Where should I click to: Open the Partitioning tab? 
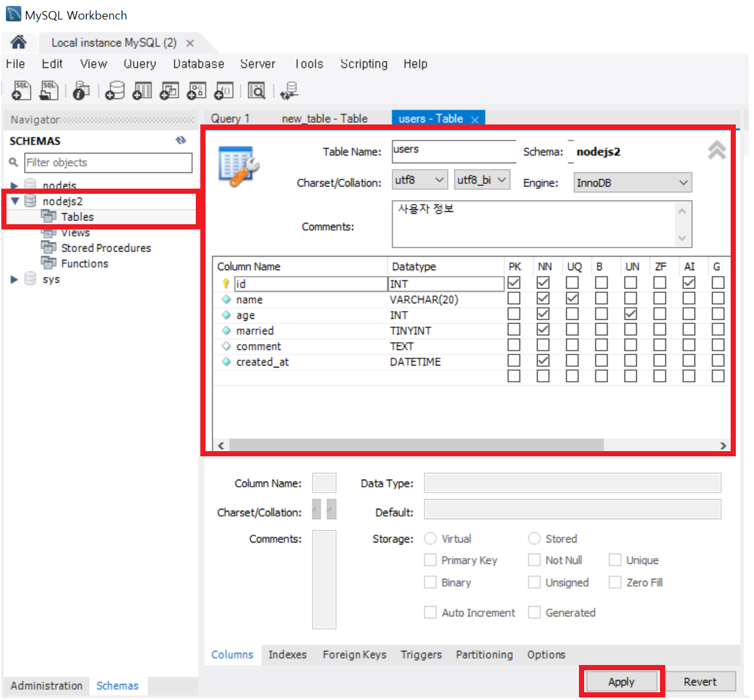484,655
